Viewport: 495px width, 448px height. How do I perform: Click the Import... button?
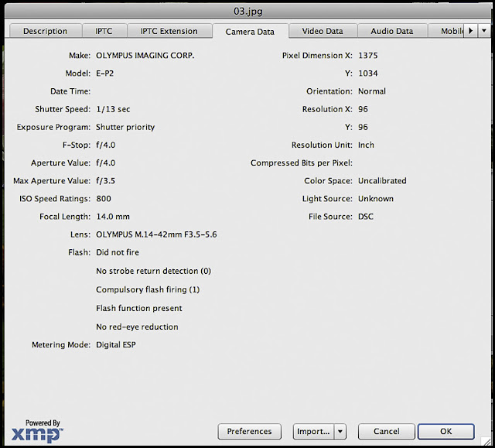(x=313, y=431)
